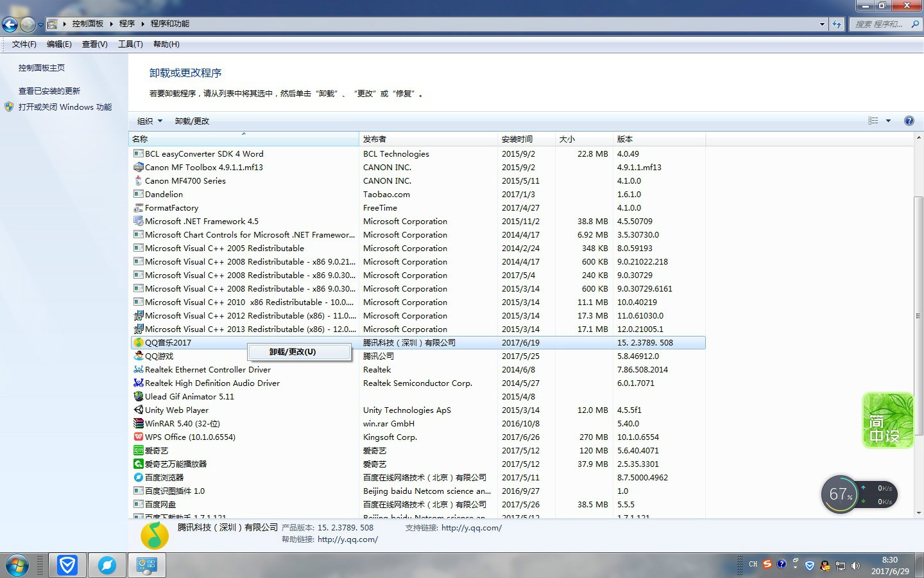The width and height of the screenshot is (924, 578).
Task: Click the 爱奇艺万能播放器 icon
Action: click(138, 464)
